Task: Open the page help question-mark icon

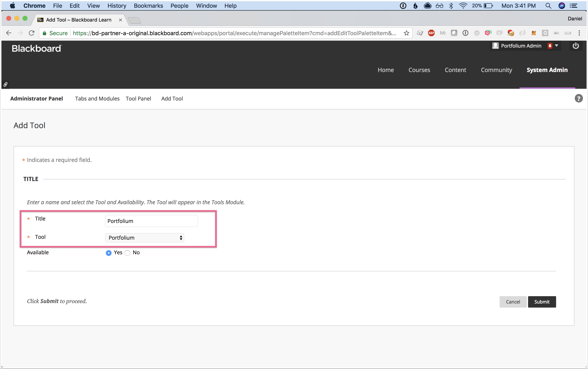Action: (578, 98)
